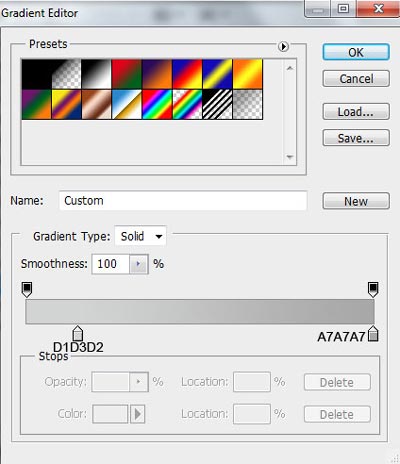
Task: Click the New gradient button
Action: 356,201
